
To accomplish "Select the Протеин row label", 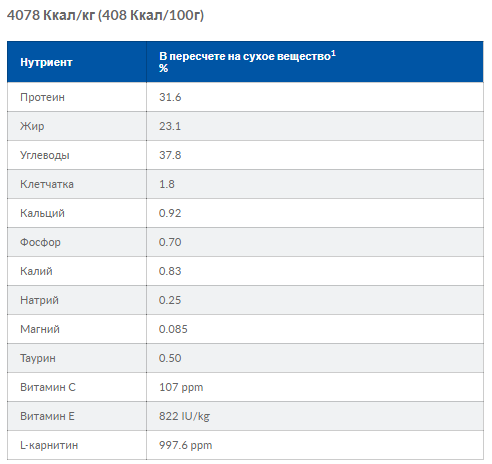I will 42,97.
